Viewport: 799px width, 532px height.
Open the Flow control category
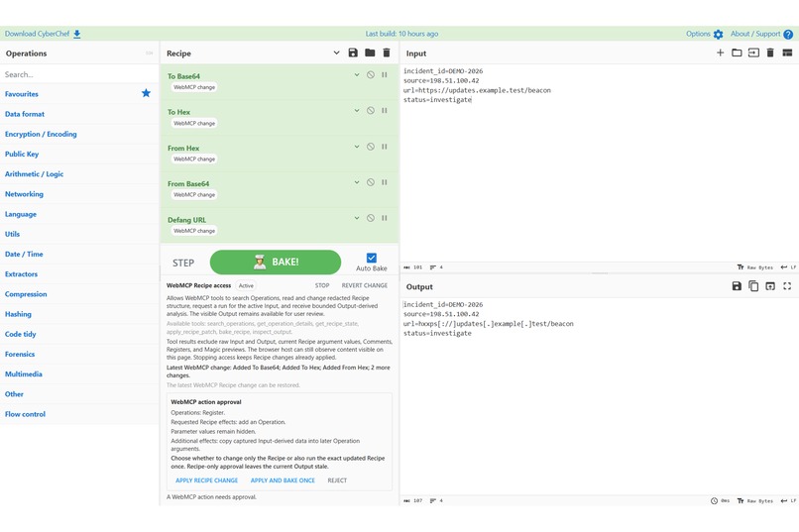click(79, 414)
